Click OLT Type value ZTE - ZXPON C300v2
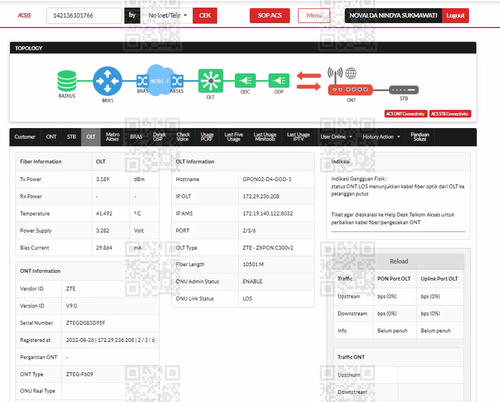 [x=268, y=248]
